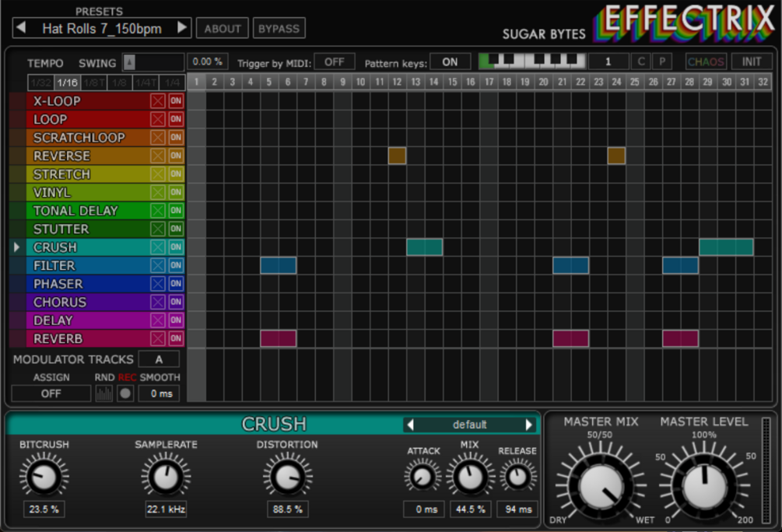Screen dimensions: 782x532
Task: Click the MASTER MIX knob
Action: tap(601, 487)
